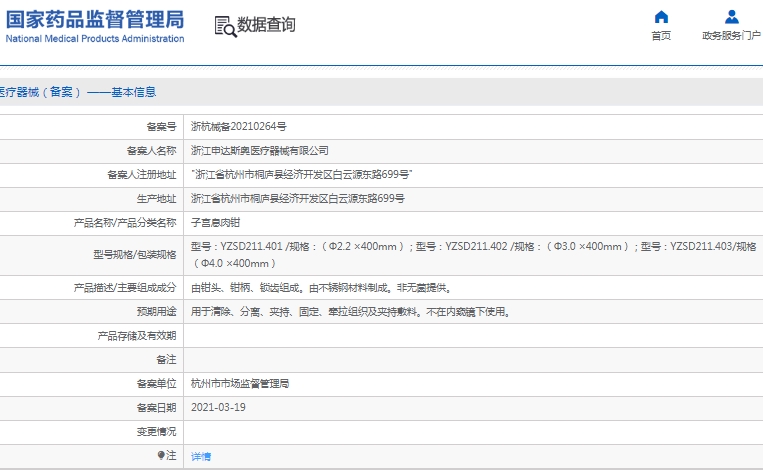Click the 变更情况 label
This screenshot has height=475, width=763.
[156, 432]
